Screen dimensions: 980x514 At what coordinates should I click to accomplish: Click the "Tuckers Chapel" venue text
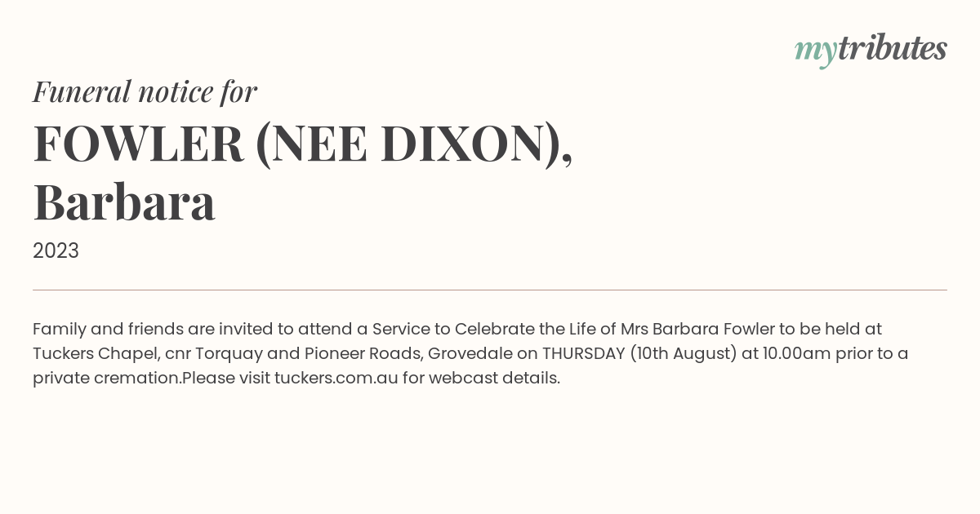[95, 353]
